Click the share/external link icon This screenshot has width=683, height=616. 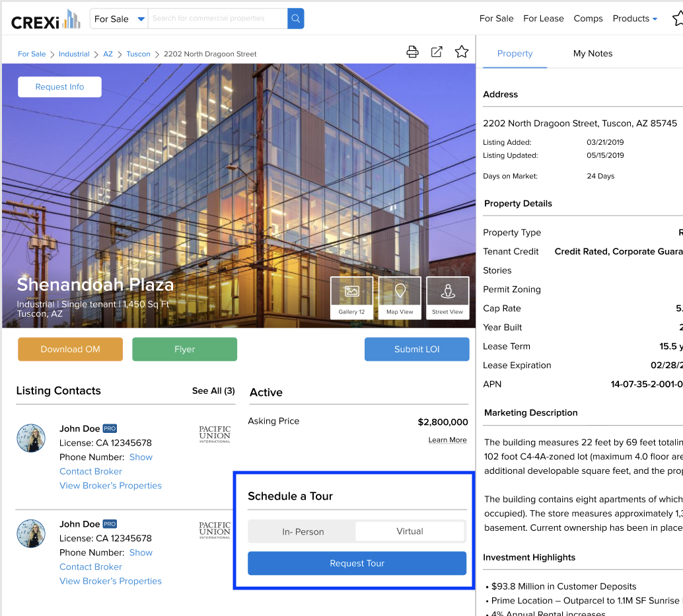coord(437,52)
